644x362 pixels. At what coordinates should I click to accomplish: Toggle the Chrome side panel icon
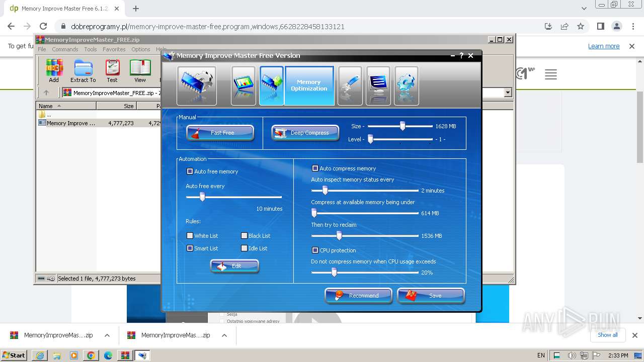tap(600, 27)
